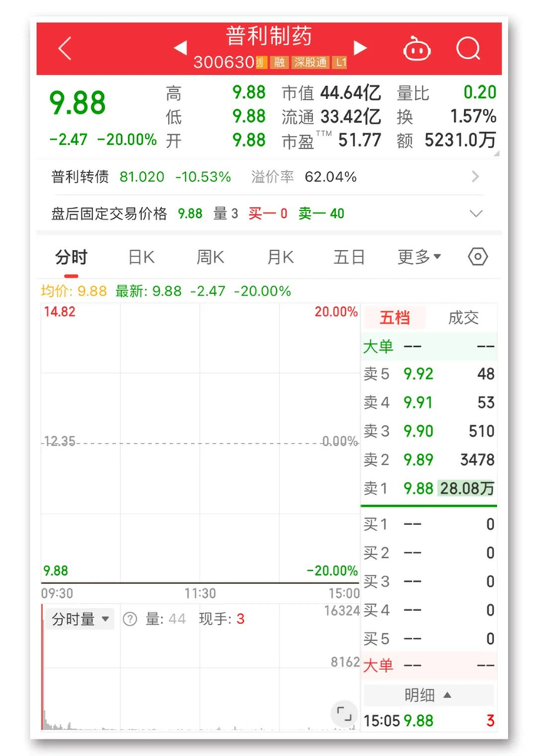The height and width of the screenshot is (756, 537).
Task: Tap the 买4 bid row
Action: click(429, 610)
